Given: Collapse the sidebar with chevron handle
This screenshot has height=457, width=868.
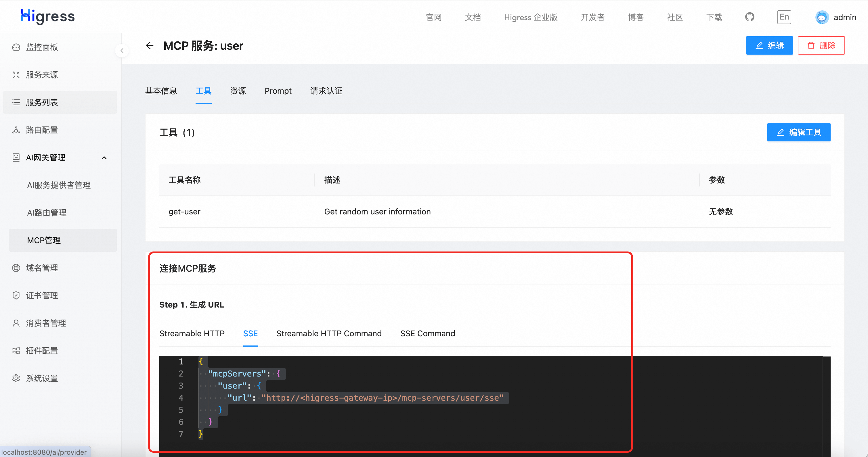Looking at the screenshot, I should 122,51.
